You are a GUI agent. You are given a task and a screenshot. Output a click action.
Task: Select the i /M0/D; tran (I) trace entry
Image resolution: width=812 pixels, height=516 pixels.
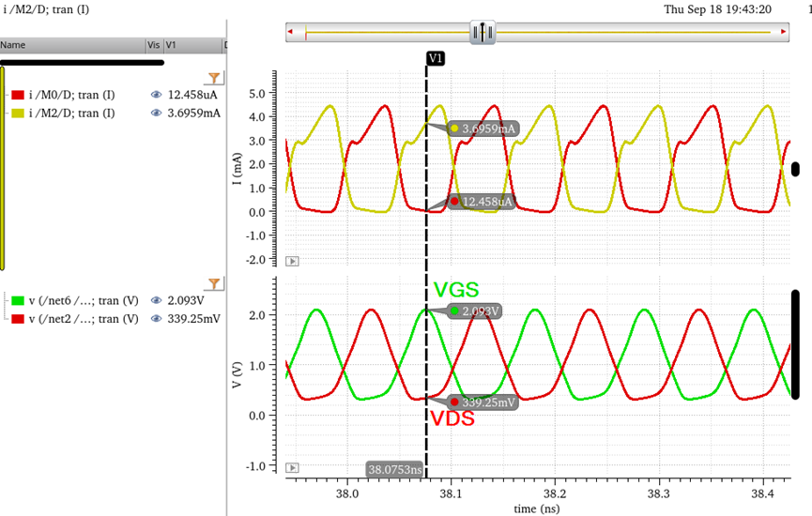coord(71,96)
